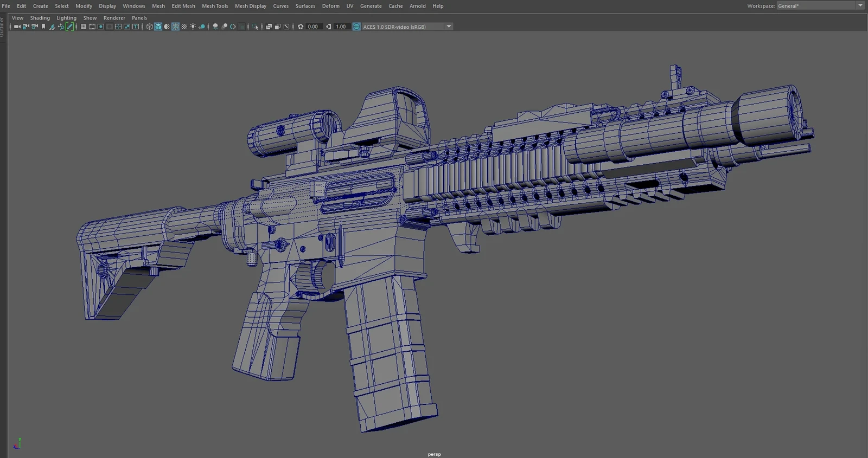The image size is (868, 458).
Task: Click the exposure value field 0.00
Action: pyautogui.click(x=314, y=27)
